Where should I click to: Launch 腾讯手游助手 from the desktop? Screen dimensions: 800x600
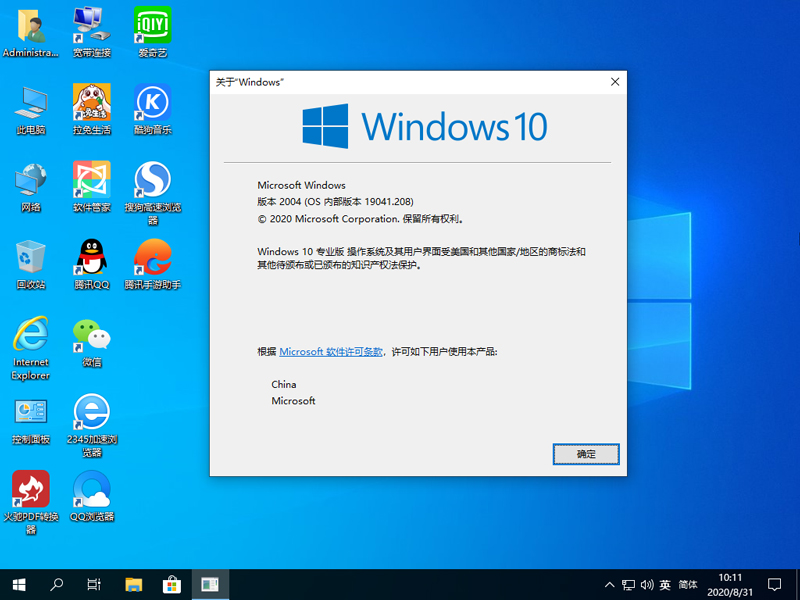pos(151,260)
